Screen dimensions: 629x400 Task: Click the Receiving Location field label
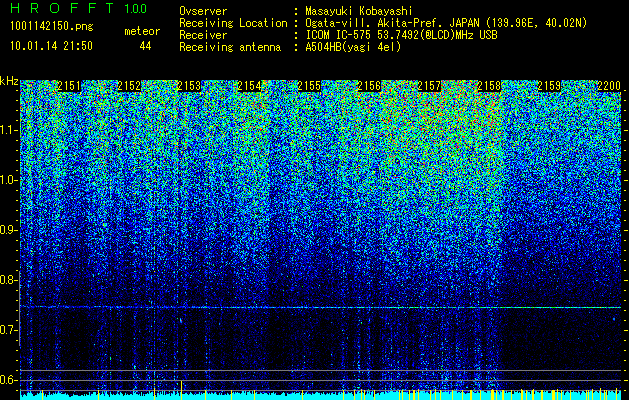[233, 23]
